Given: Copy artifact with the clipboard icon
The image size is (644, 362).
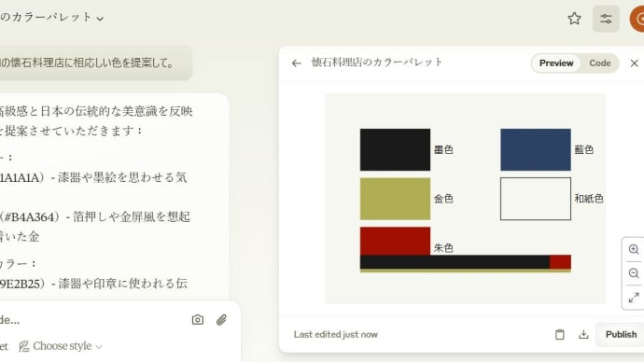Looking at the screenshot, I should click(559, 335).
